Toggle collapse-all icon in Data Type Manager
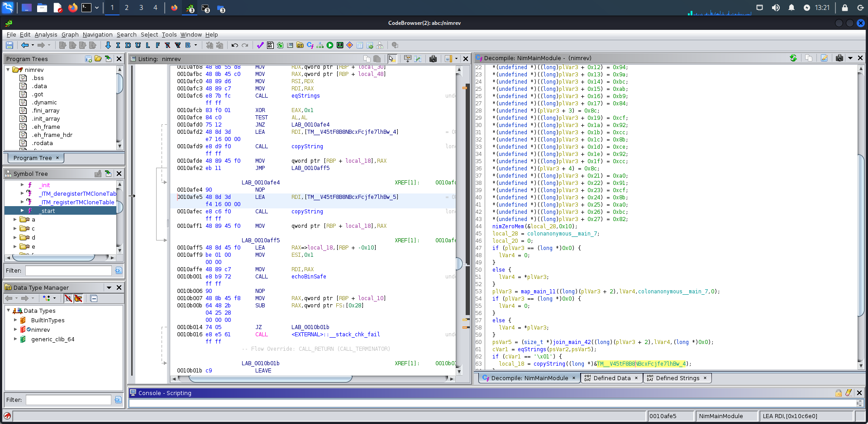868x424 pixels. pyautogui.click(x=94, y=298)
